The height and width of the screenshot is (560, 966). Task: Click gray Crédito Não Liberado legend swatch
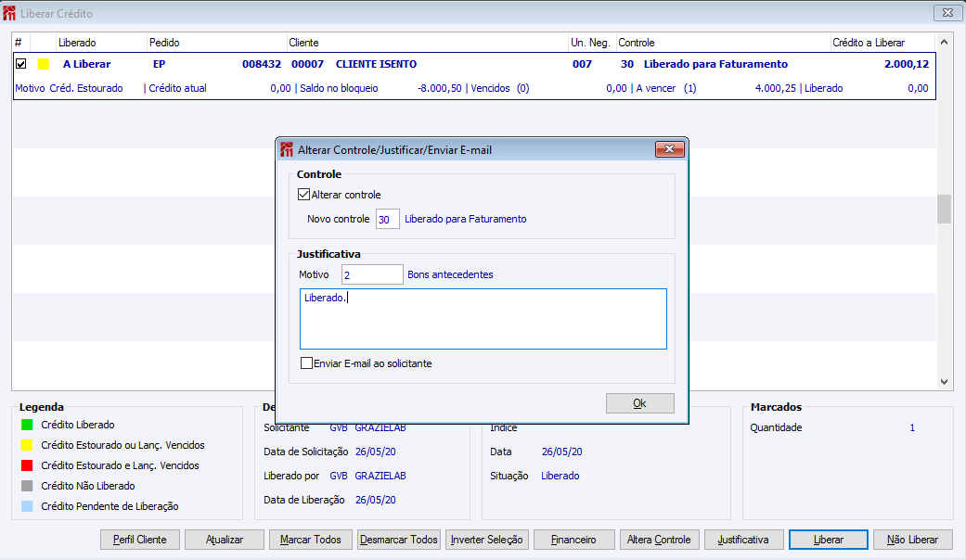[27, 486]
